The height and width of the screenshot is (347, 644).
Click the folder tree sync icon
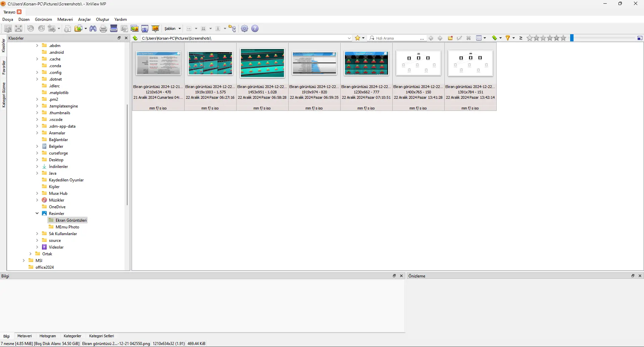click(232, 29)
